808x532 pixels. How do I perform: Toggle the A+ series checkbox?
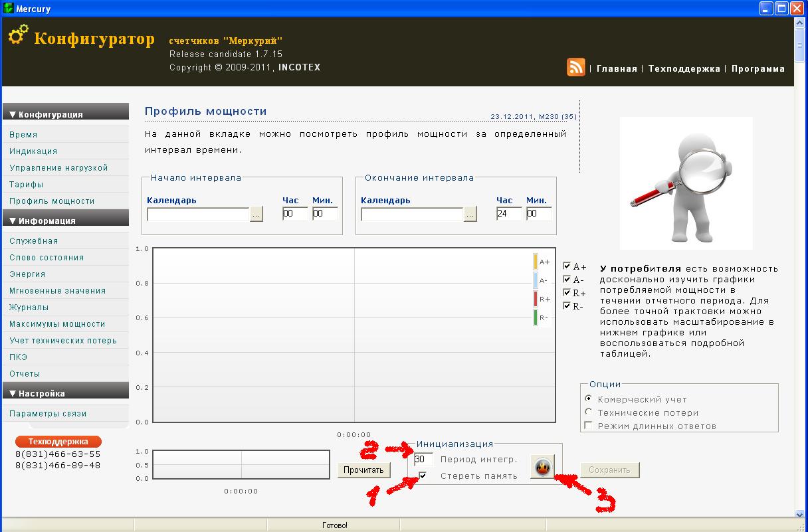point(567,266)
